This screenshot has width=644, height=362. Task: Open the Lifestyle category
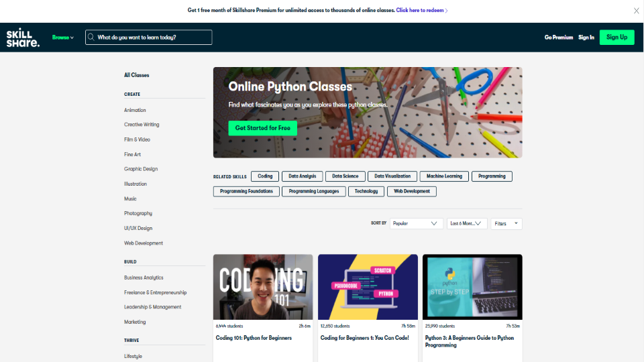(x=133, y=356)
